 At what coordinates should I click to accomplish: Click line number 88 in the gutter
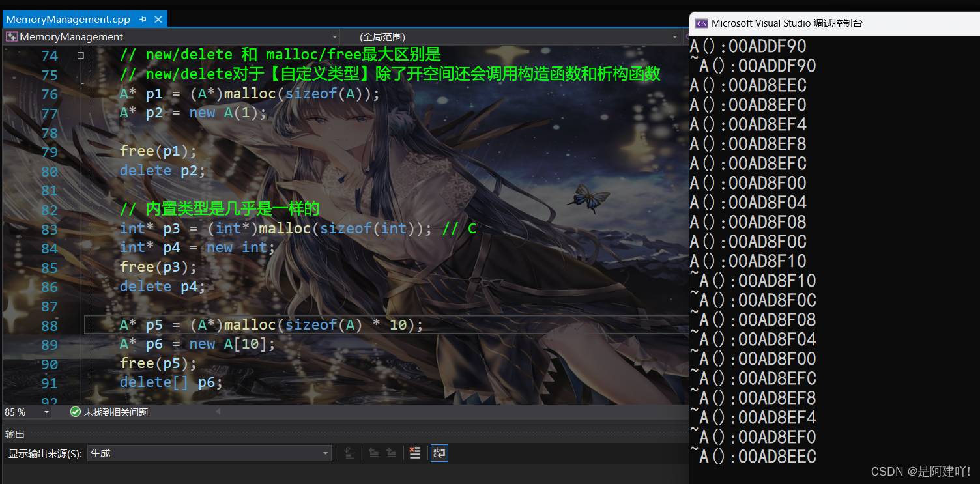pos(50,326)
